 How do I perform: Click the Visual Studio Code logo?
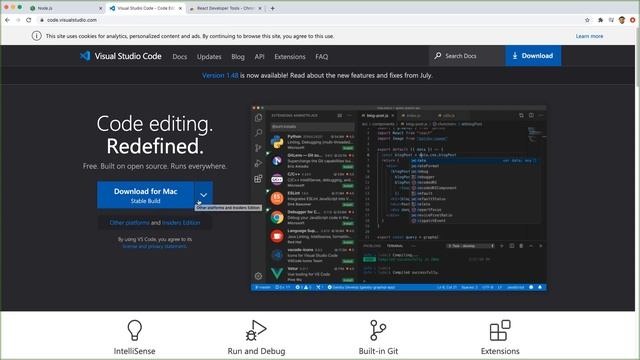[121, 56]
